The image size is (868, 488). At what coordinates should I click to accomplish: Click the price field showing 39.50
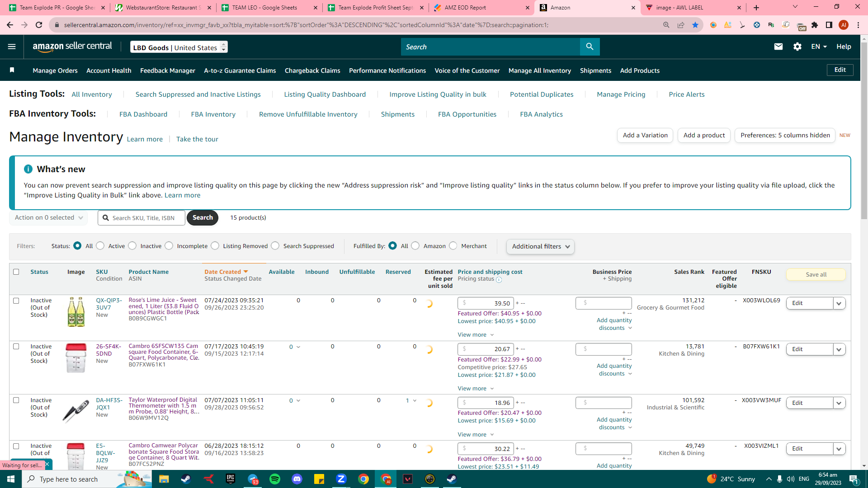pyautogui.click(x=486, y=303)
